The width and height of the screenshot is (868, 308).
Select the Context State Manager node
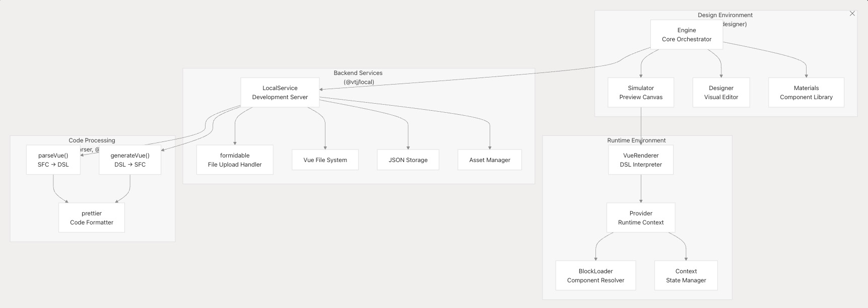pos(686,276)
